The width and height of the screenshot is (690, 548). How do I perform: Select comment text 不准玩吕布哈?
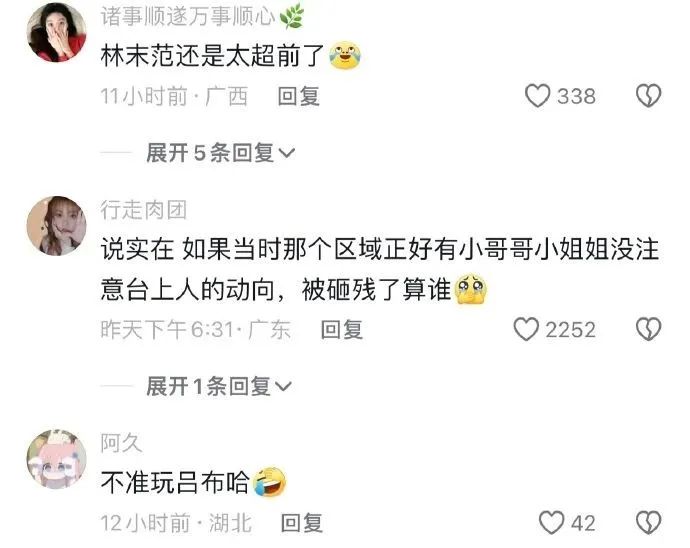coord(175,482)
